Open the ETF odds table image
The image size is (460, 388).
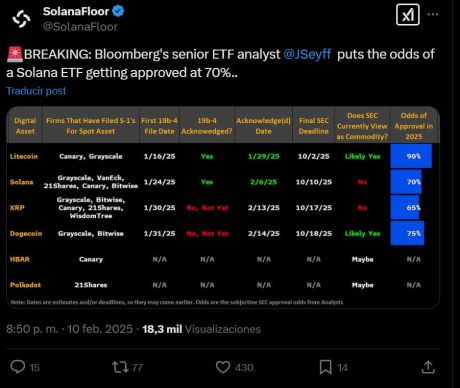[x=223, y=207]
